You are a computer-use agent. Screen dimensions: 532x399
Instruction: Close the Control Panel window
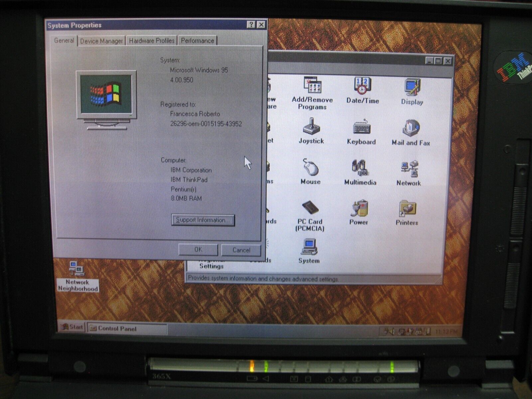tap(448, 61)
